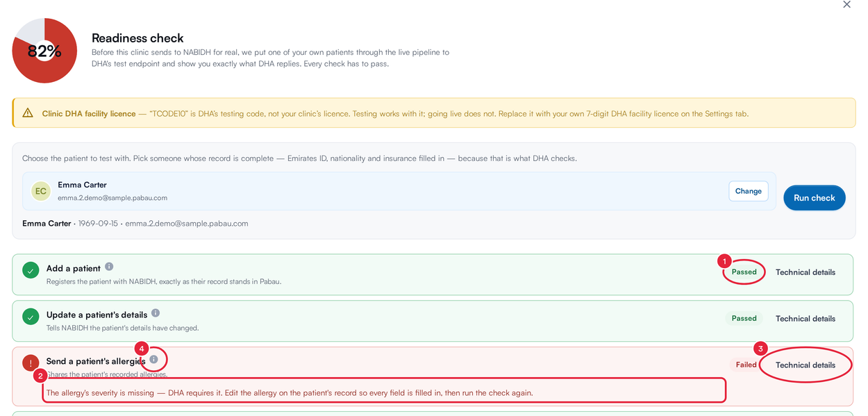Image resolution: width=868 pixels, height=416 pixels.
Task: Click the info icon beside "Add a patient"
Action: pyautogui.click(x=109, y=267)
